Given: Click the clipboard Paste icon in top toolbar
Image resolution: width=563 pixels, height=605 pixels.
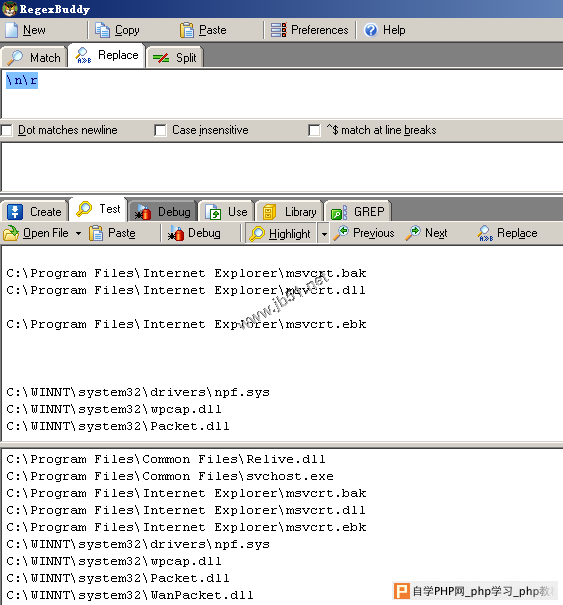Looking at the screenshot, I should [187, 30].
